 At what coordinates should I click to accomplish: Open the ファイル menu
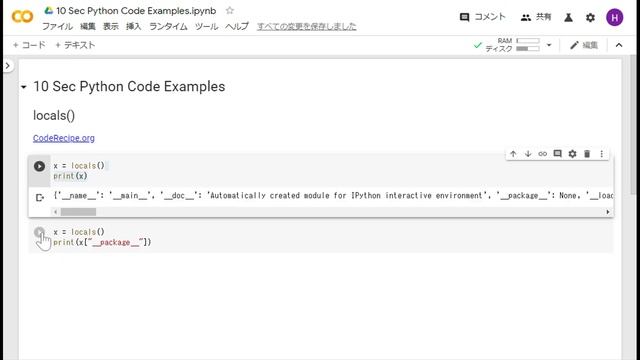[x=57, y=27]
